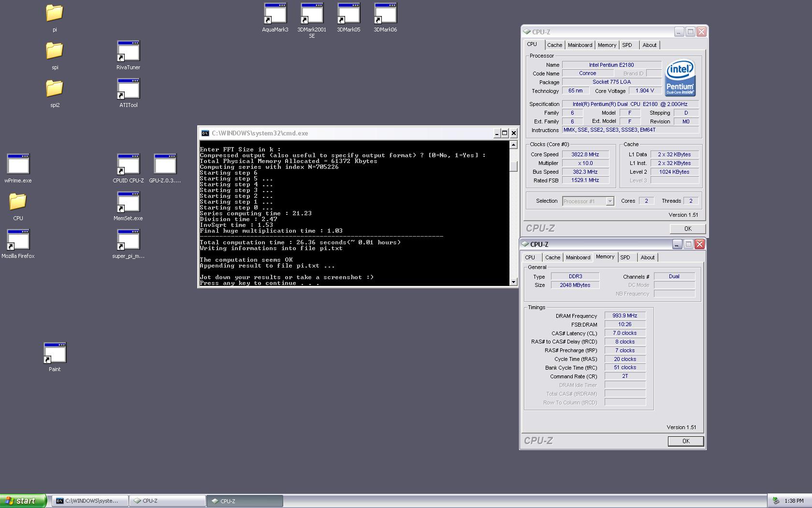Select GPU-Z.0.3 desktop icon
The height and width of the screenshot is (508, 812).
click(x=165, y=164)
